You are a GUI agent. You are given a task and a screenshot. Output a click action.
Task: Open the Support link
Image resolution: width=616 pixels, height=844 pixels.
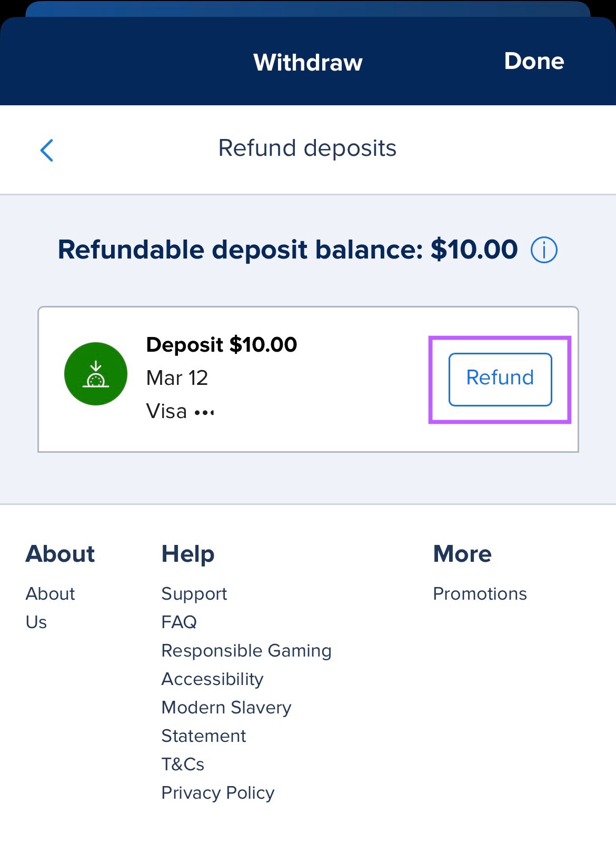click(x=194, y=594)
